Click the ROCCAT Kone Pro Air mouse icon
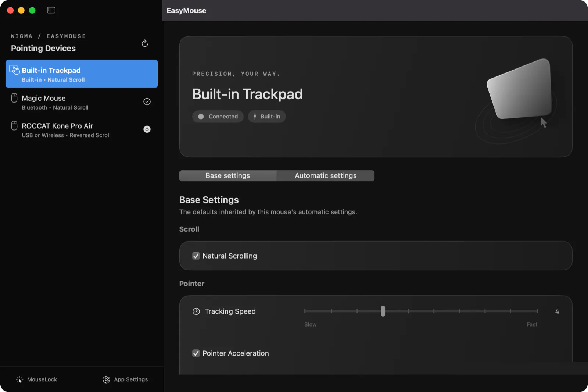 tap(14, 125)
